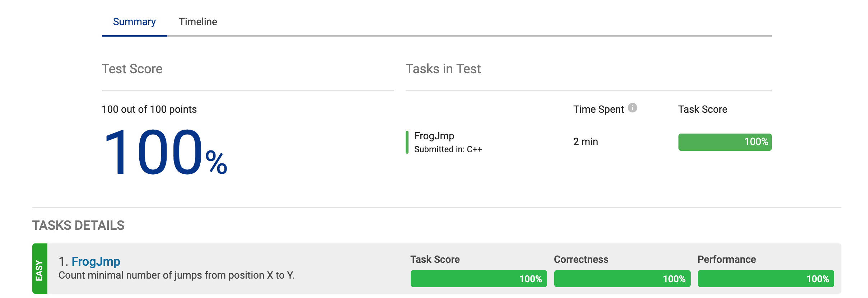Image resolution: width=868 pixels, height=298 pixels.
Task: Click the Correctness 100% progress bar
Action: [622, 279]
